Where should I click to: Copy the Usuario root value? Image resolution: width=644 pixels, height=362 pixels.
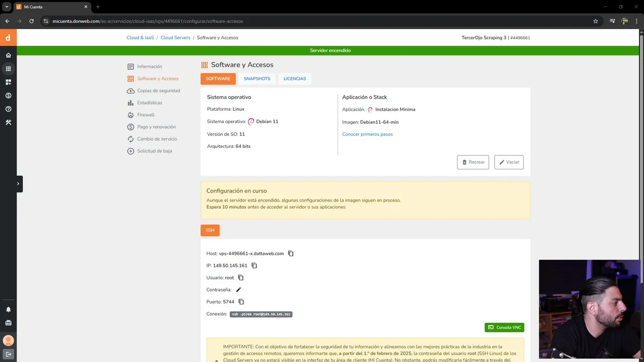[x=240, y=278]
